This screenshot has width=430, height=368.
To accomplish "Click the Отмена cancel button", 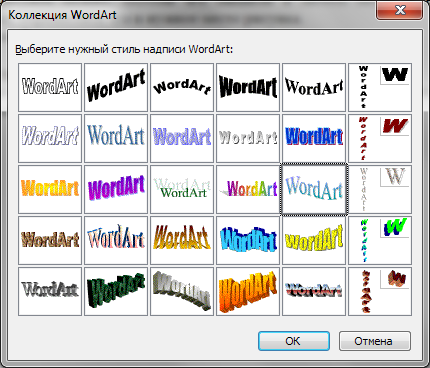I will (375, 341).
